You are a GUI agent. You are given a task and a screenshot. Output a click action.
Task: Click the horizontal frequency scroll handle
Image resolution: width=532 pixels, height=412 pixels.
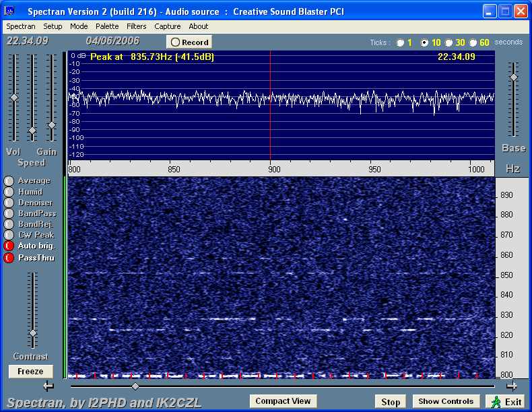[135, 386]
